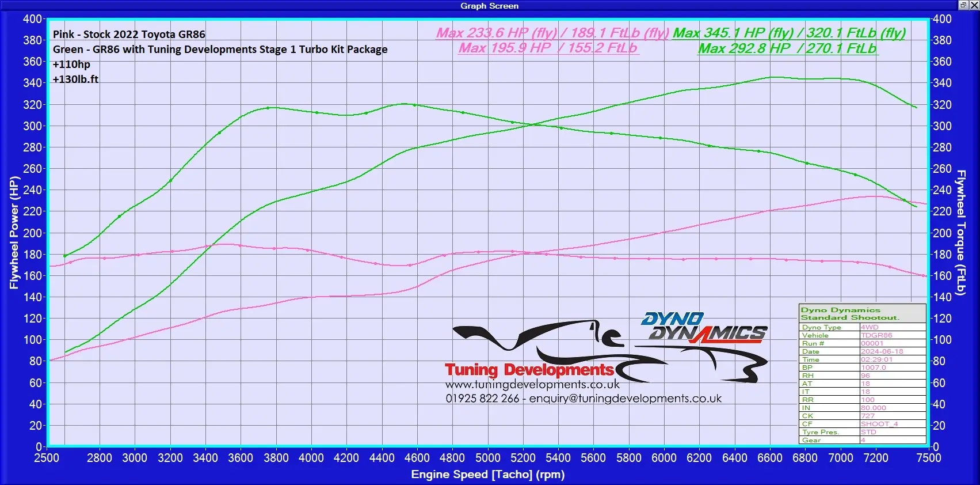
Task: Click the 'Gear' row label
Action: 811,440
